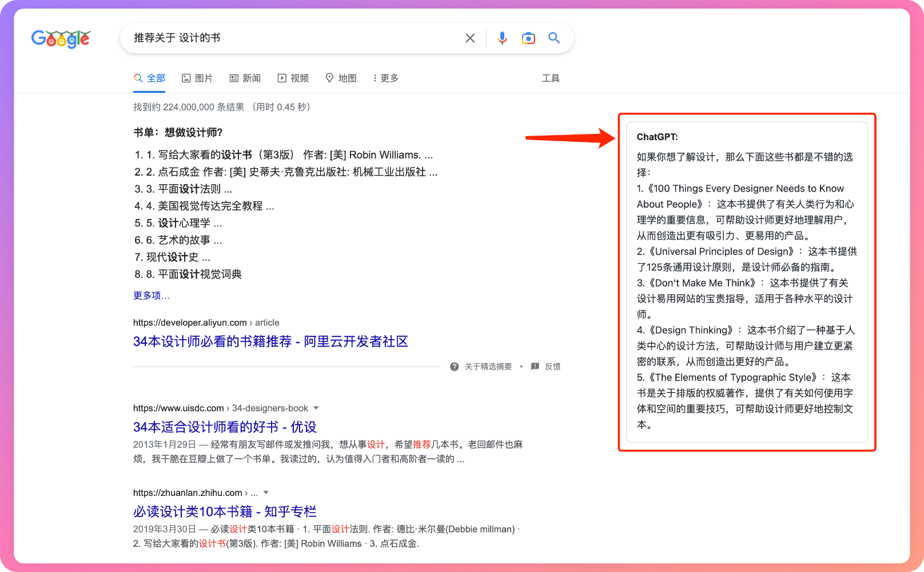Clear the search box with X icon
Viewport: 924px width, 572px height.
point(470,38)
